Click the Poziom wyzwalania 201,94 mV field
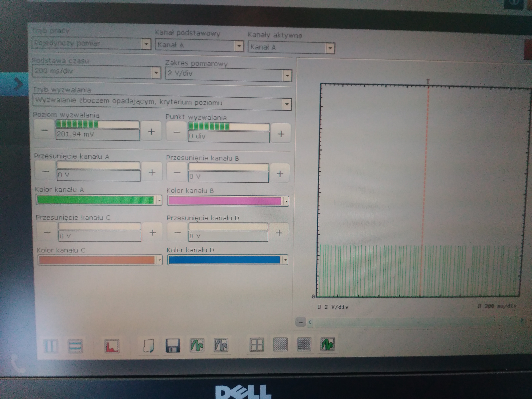This screenshot has height=399, width=532. 97,135
